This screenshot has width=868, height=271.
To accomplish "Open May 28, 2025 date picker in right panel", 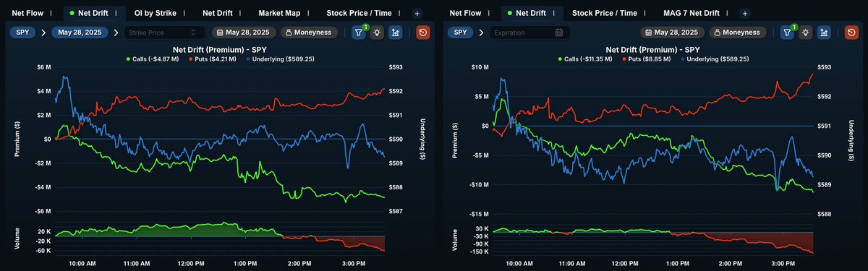I will pos(673,33).
